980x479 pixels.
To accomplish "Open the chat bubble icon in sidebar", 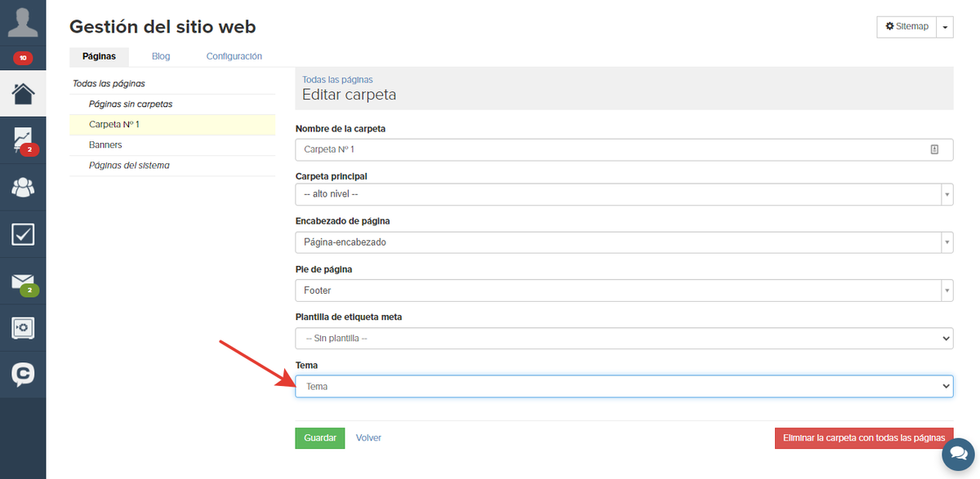I will coord(23,375).
